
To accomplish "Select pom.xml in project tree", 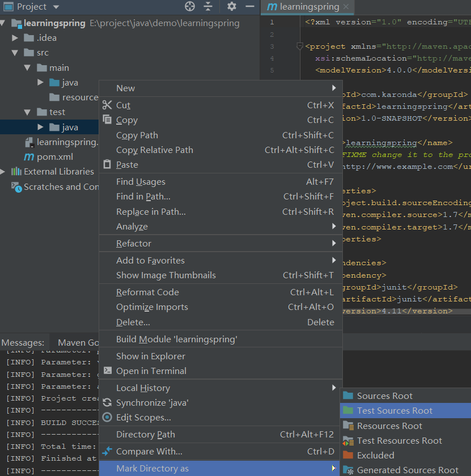I will (x=55, y=156).
